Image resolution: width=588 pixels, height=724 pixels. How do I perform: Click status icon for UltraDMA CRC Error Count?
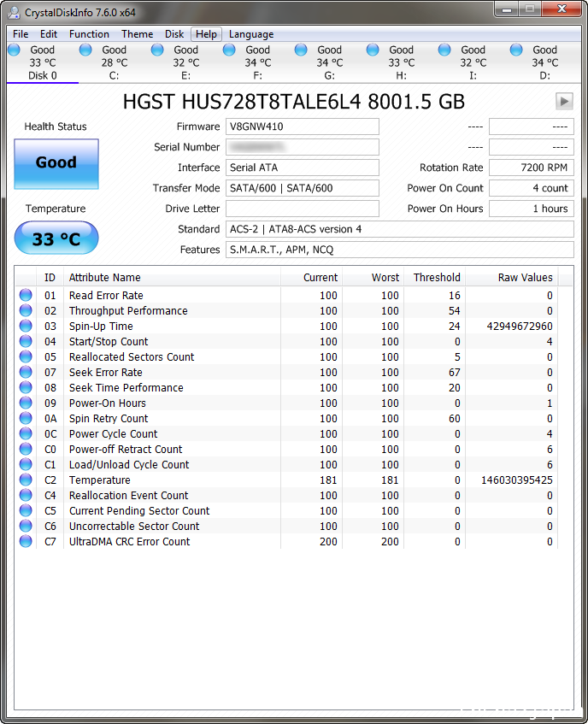[x=26, y=541]
